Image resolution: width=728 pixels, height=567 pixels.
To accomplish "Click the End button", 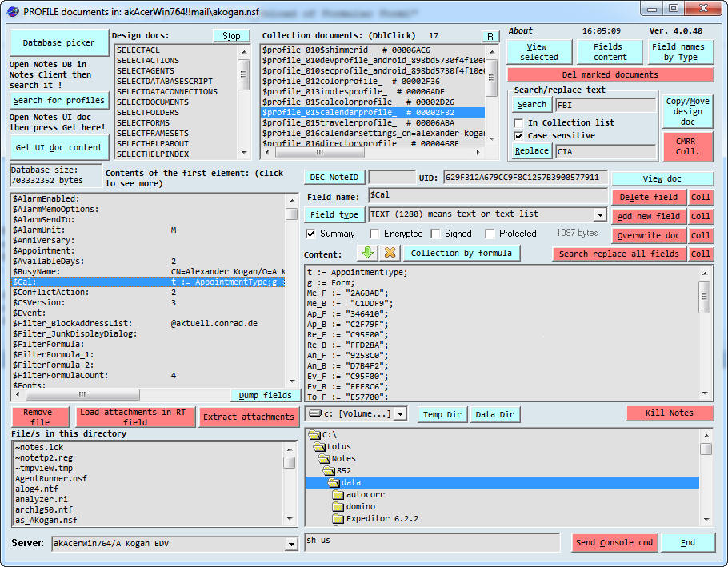I will point(688,542).
